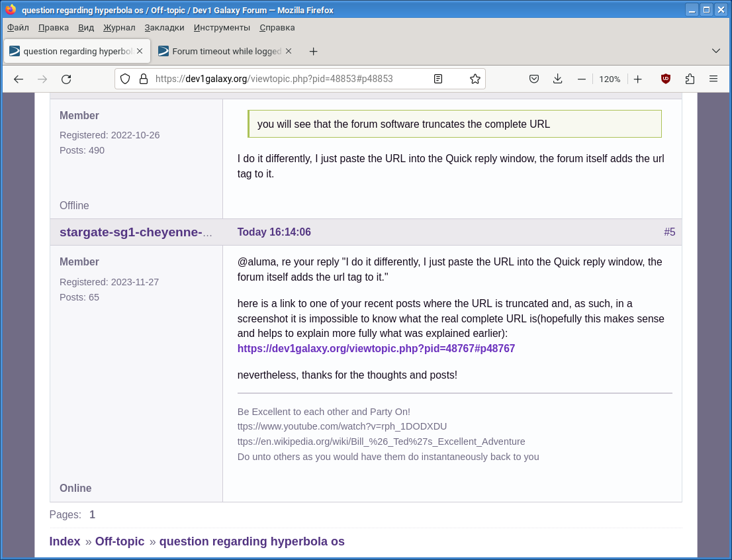Open the Off-topic breadcrumb link

pos(120,541)
